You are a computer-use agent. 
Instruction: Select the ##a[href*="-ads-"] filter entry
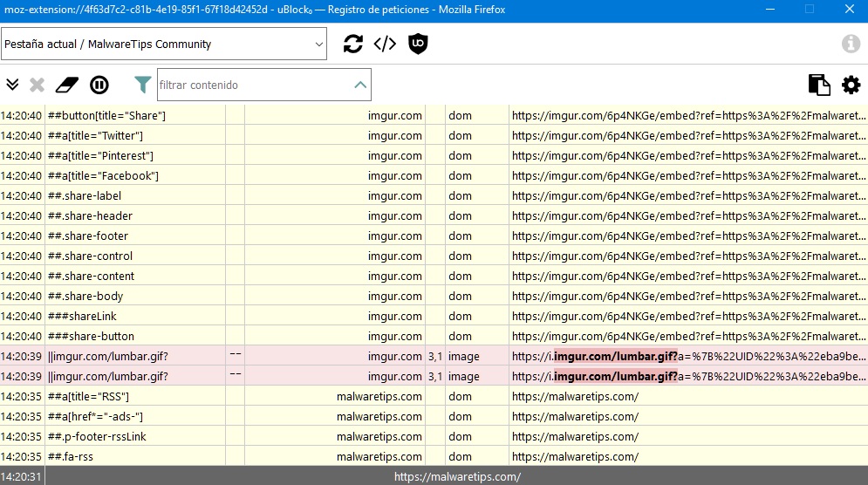click(x=95, y=416)
